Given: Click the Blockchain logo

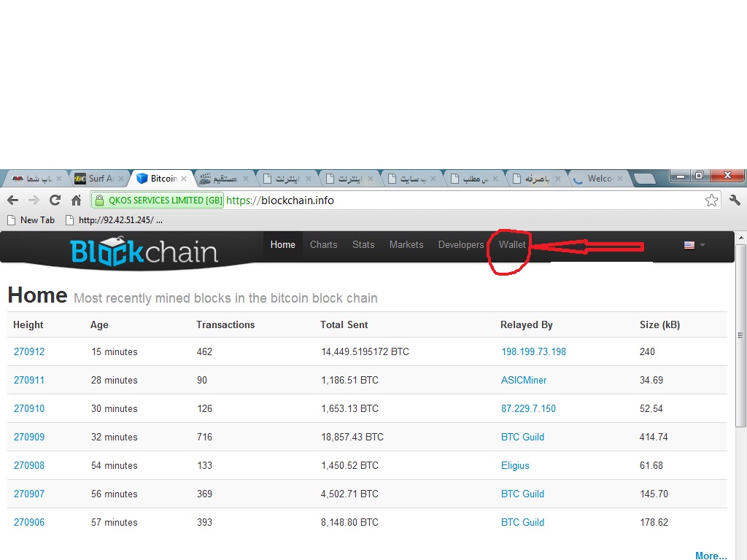Looking at the screenshot, I should [x=144, y=252].
